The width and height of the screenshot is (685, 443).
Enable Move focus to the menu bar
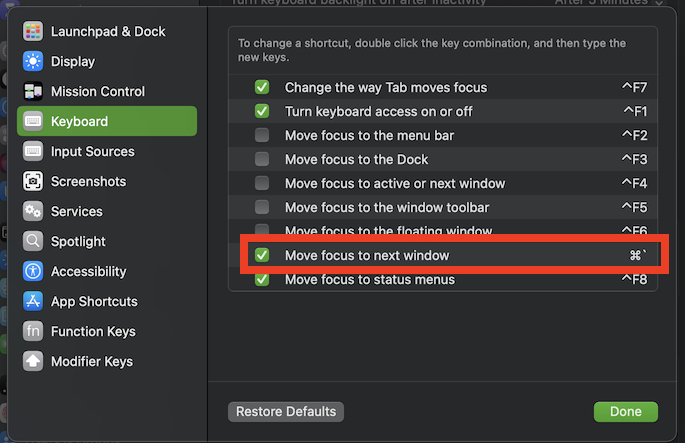(262, 135)
